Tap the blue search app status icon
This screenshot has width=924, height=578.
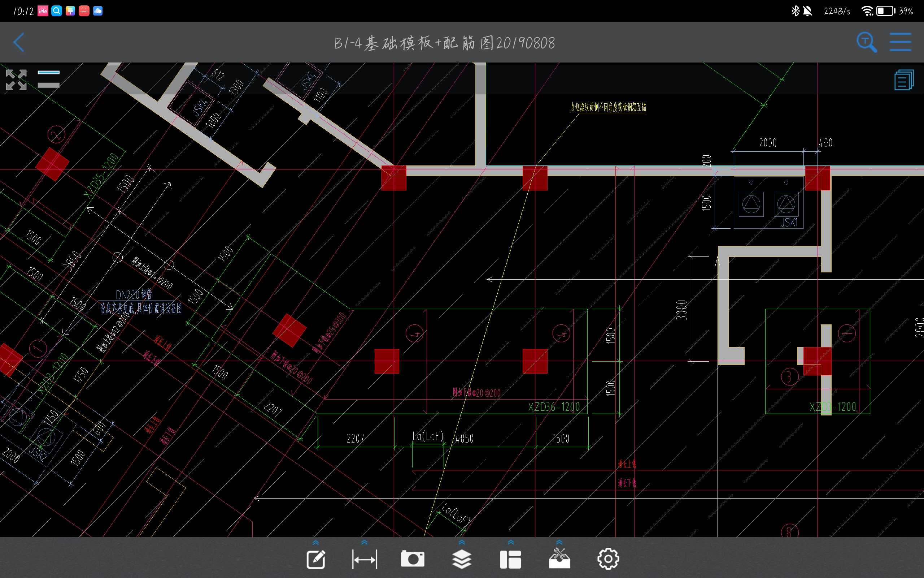click(57, 11)
